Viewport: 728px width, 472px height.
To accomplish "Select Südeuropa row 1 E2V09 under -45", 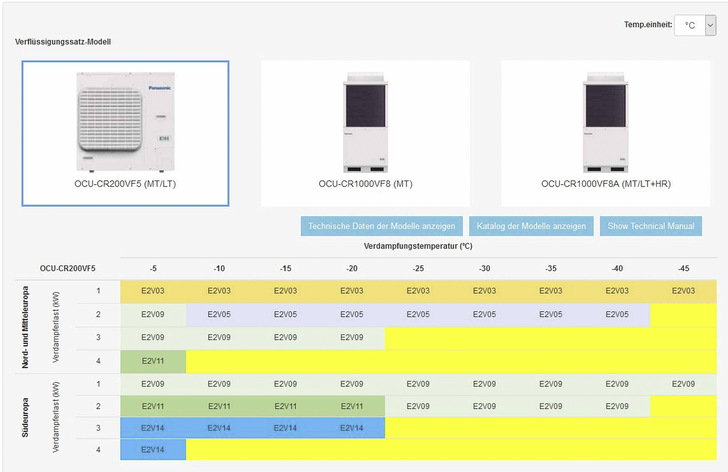I will [x=683, y=383].
